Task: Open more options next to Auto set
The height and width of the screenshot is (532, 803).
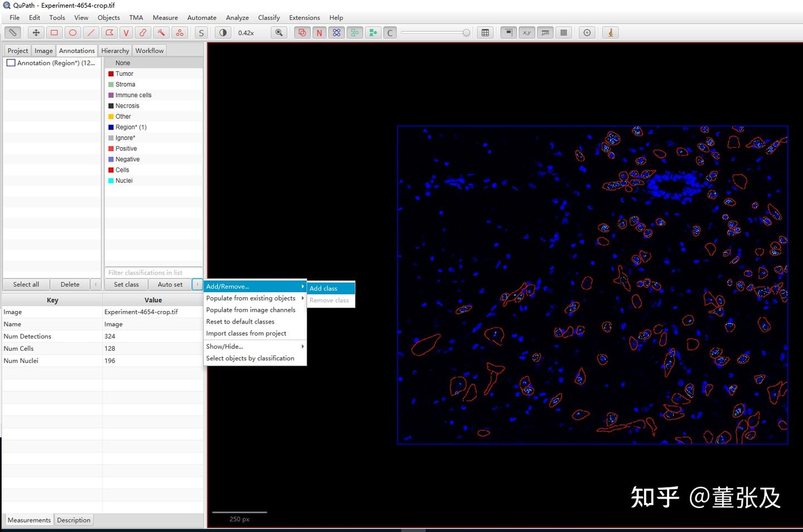Action: pyautogui.click(x=197, y=284)
